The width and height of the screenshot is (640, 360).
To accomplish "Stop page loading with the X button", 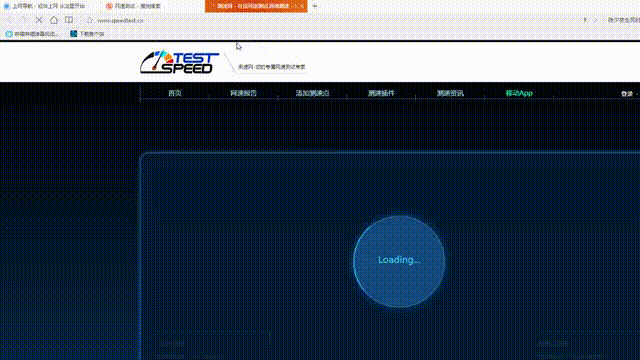I will pyautogui.click(x=39, y=20).
